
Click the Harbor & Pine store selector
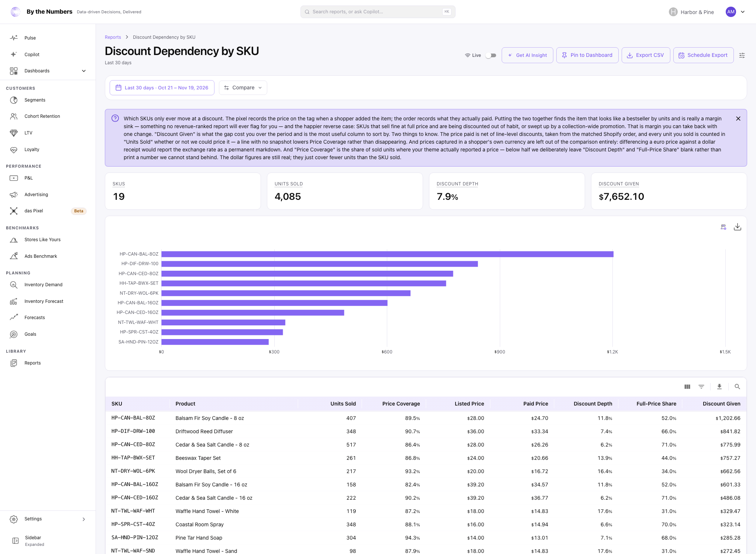[691, 12]
